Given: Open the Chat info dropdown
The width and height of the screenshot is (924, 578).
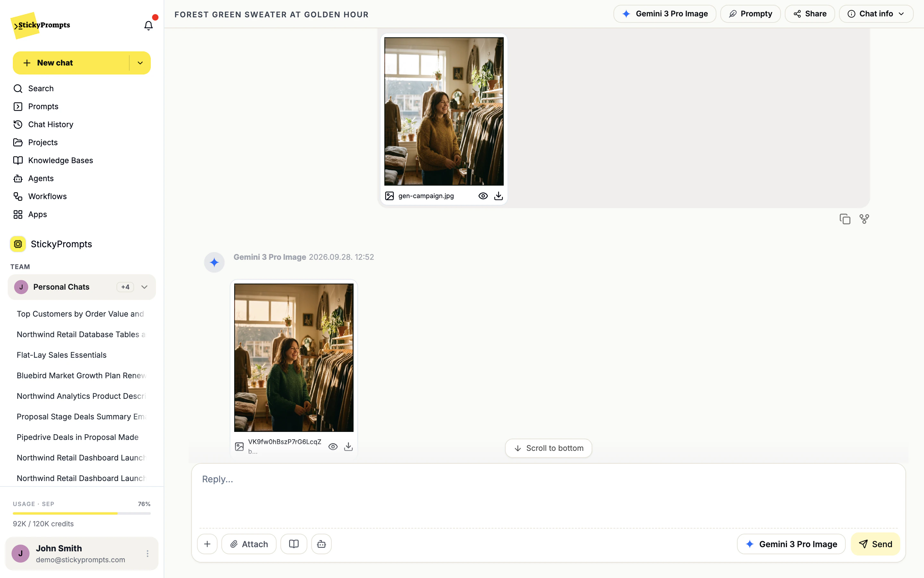Looking at the screenshot, I should tap(876, 14).
